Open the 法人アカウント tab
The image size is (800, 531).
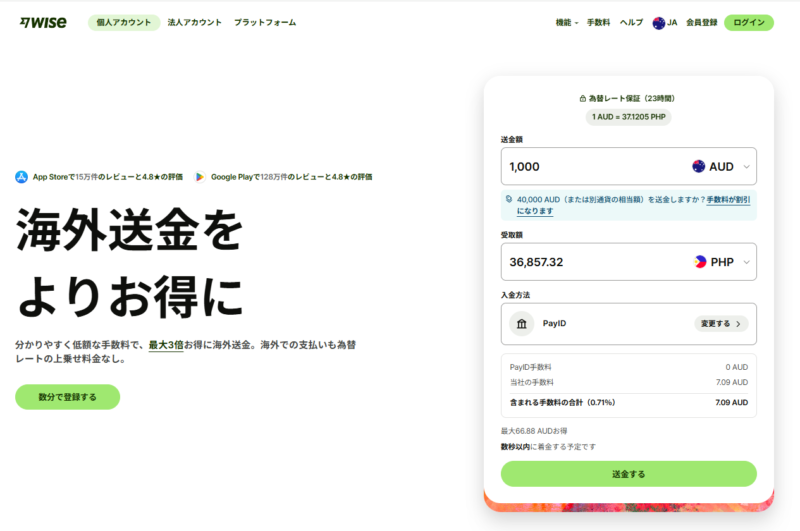tap(194, 22)
